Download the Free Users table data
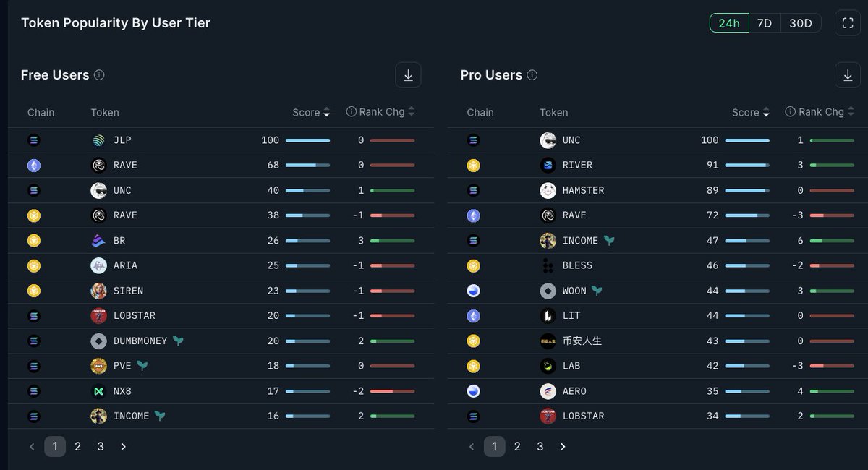 pyautogui.click(x=408, y=75)
